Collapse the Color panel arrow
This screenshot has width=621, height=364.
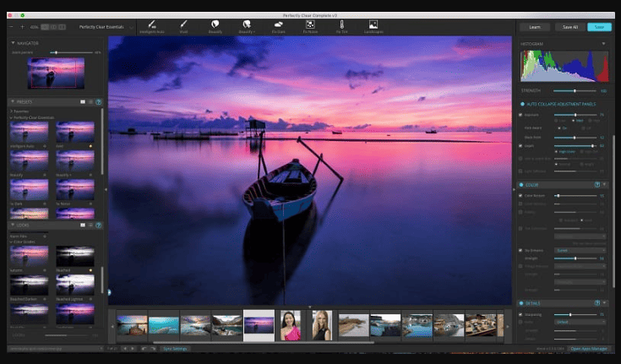[604, 185]
